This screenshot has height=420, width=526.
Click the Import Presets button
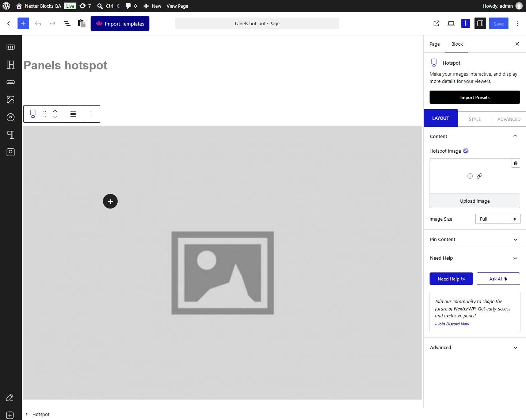point(475,97)
